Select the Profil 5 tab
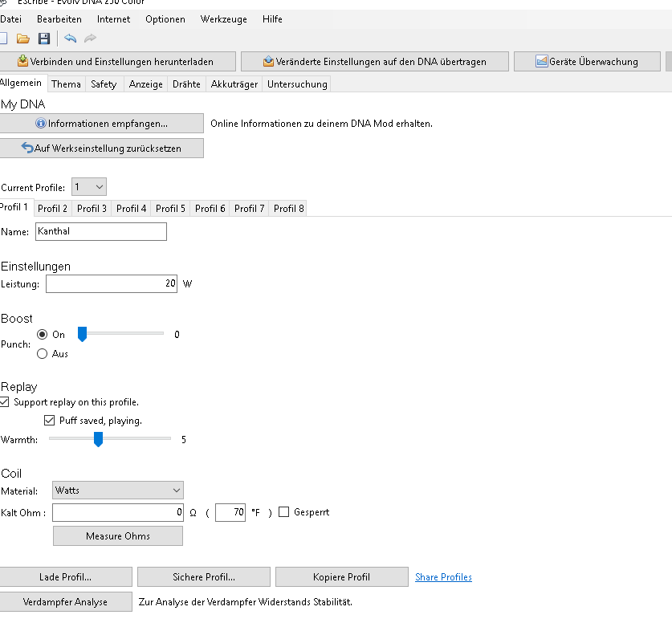672x631 pixels. [170, 209]
